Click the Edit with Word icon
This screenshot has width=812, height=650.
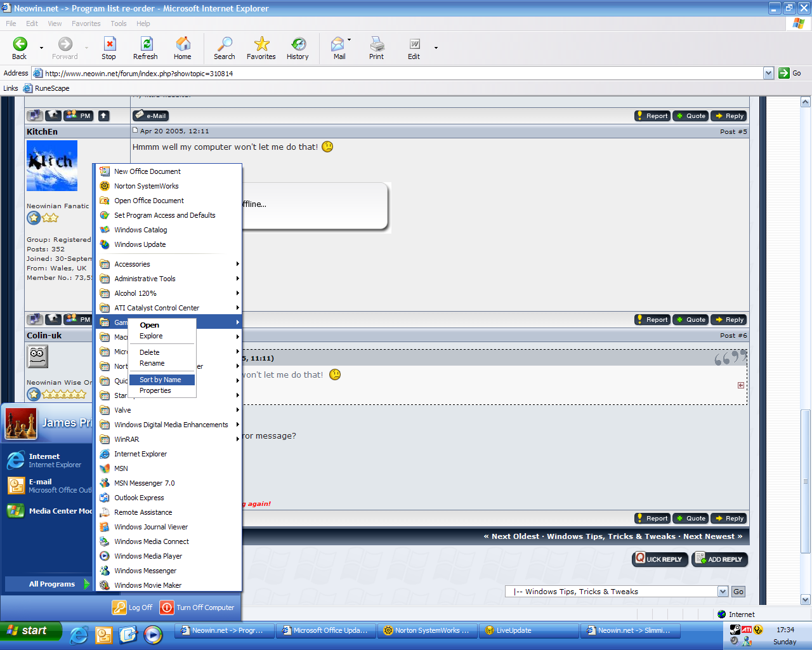pyautogui.click(x=414, y=44)
